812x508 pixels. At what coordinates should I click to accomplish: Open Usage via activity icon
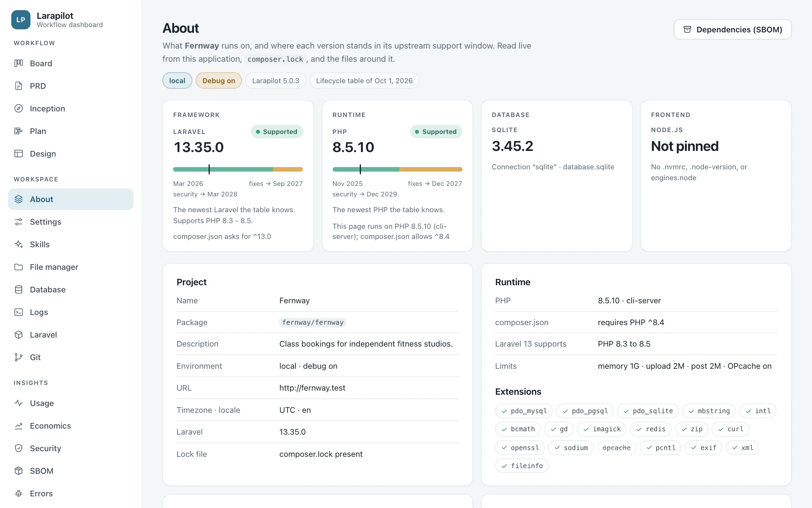[18, 403]
